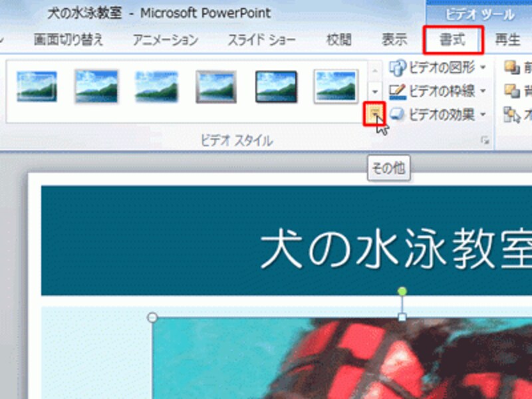Screen dimensions: 532x399
Task: Click the ビデオの効果 icon
Action: [x=397, y=114]
